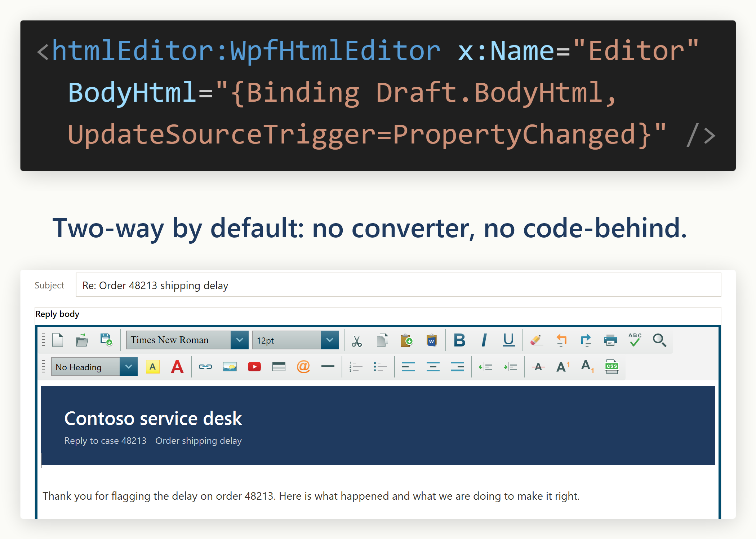Insert a horizontal line
Viewport: 756px width, 539px height.
click(328, 366)
